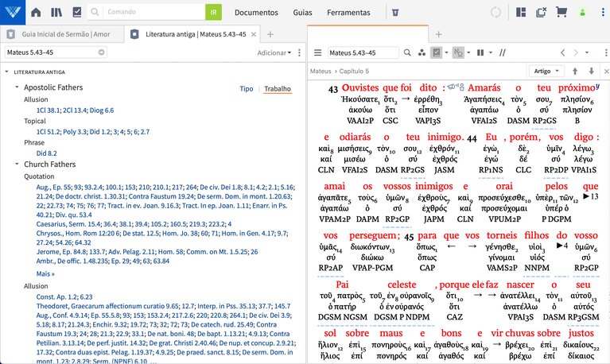Viewport: 610px width, 364px height.
Task: Click the search icon in Bible panel toolbar
Action: pyautogui.click(x=407, y=52)
